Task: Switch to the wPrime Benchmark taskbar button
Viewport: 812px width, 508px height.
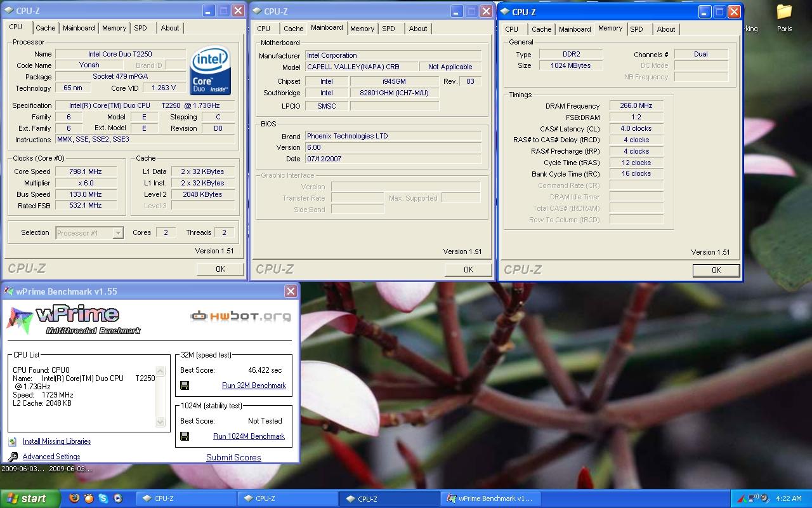Action: 491,498
